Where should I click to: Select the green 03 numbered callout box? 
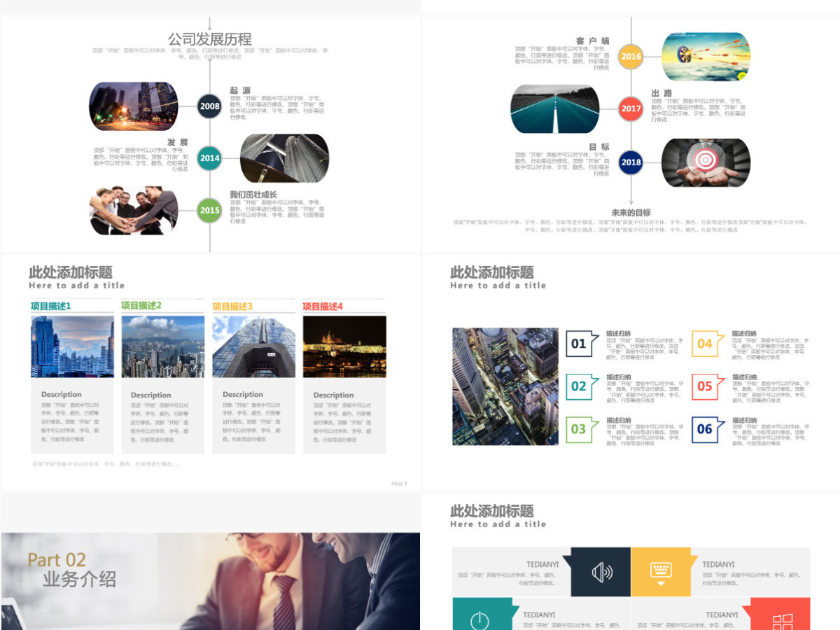tap(582, 429)
